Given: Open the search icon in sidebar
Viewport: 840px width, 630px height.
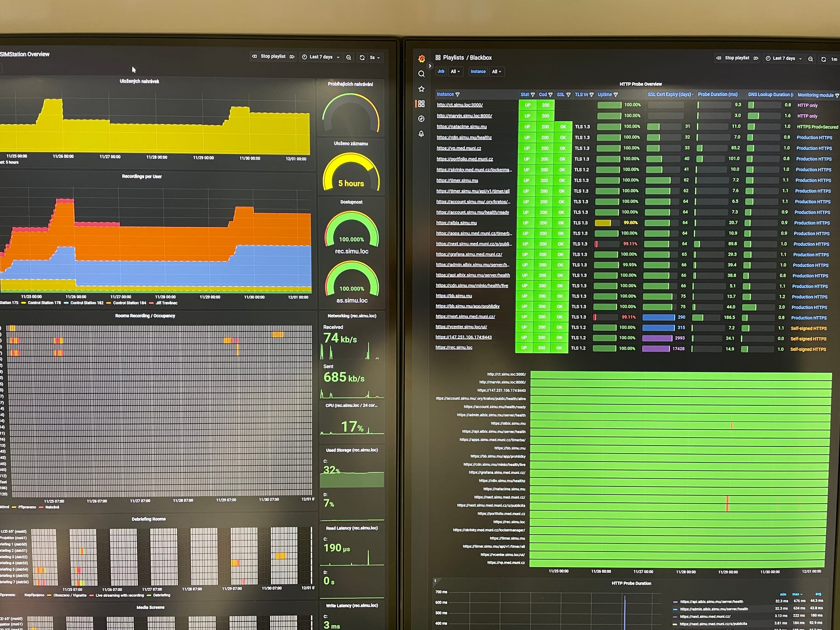Looking at the screenshot, I should (421, 74).
